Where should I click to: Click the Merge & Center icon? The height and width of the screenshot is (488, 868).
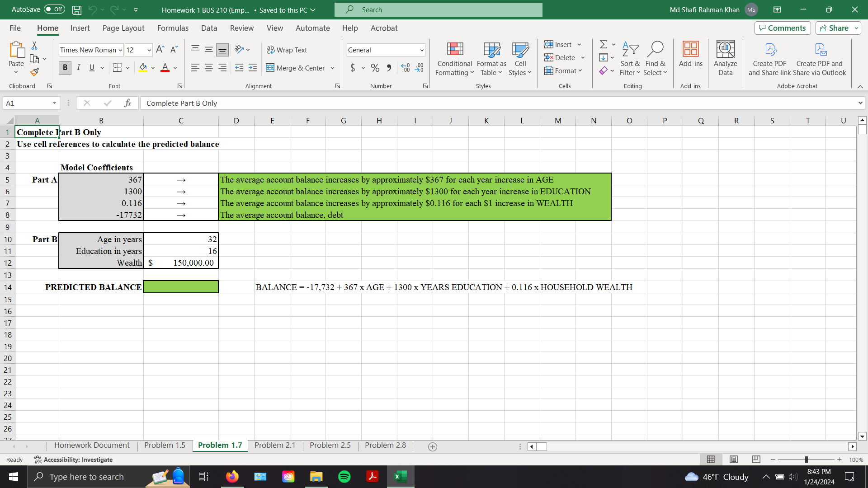pyautogui.click(x=270, y=68)
